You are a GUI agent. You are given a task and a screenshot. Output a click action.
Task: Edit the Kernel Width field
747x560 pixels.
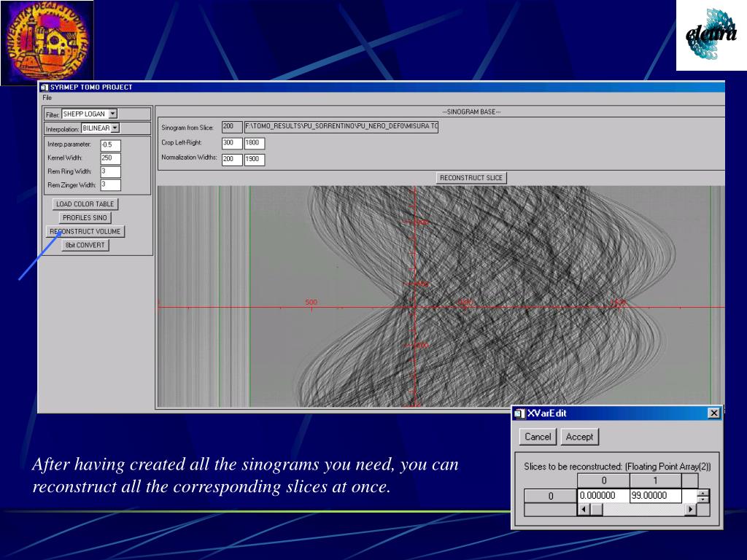111,158
